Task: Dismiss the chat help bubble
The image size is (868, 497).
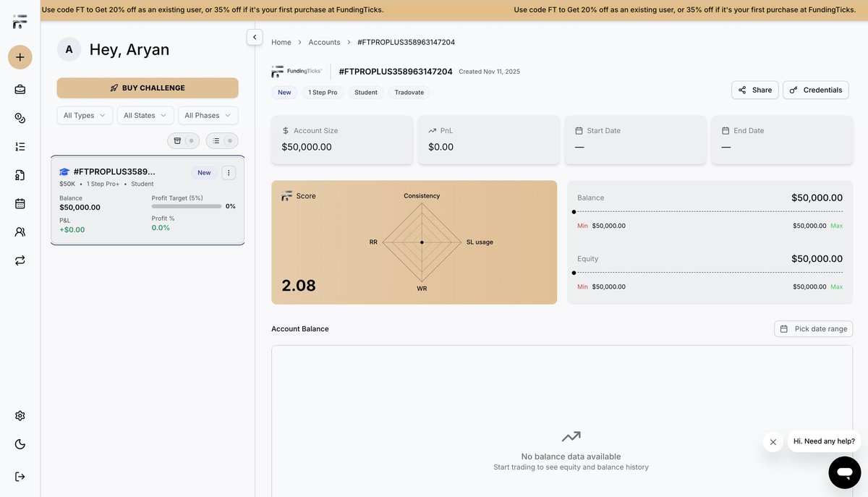Action: click(x=773, y=442)
